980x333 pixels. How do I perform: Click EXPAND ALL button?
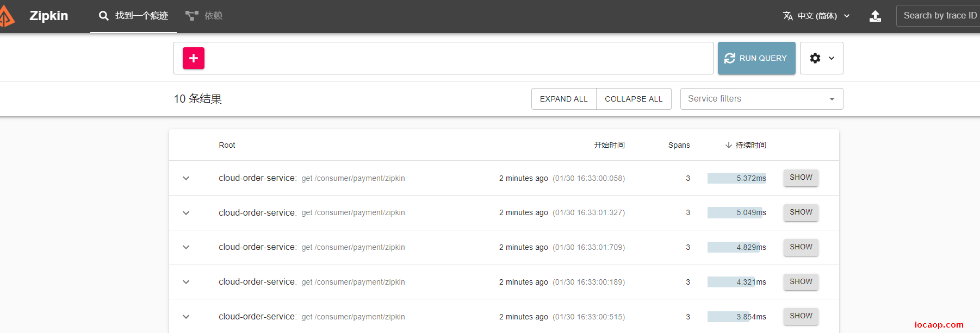(564, 99)
